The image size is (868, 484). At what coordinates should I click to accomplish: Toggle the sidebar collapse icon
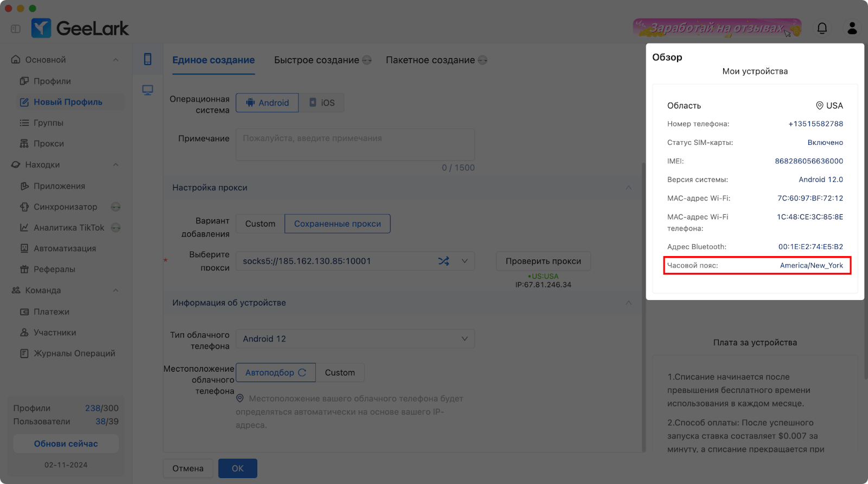16,29
